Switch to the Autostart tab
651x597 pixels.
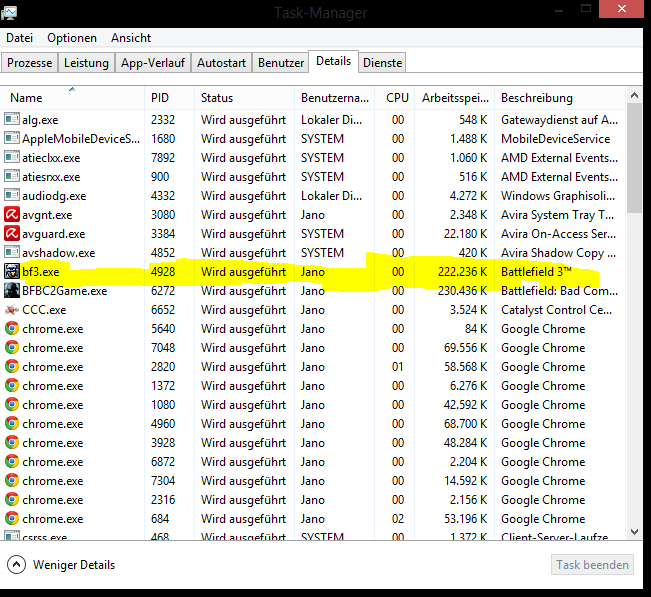click(221, 63)
